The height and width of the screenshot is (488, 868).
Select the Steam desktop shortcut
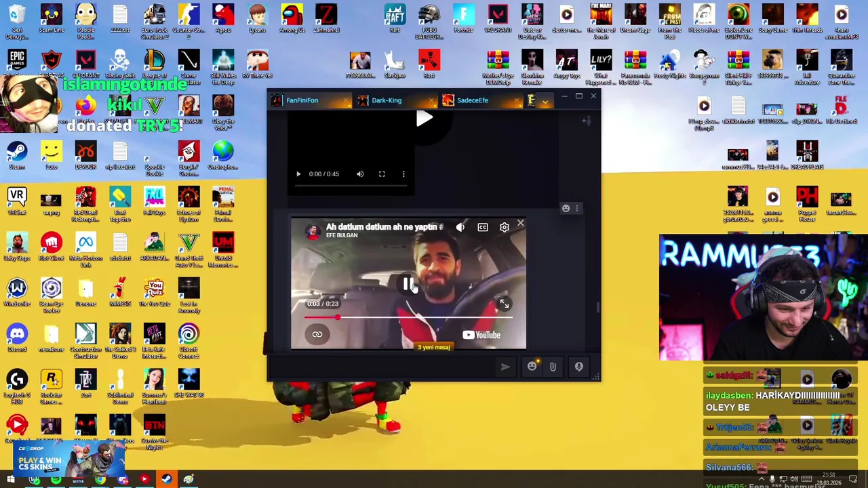pyautogui.click(x=17, y=155)
